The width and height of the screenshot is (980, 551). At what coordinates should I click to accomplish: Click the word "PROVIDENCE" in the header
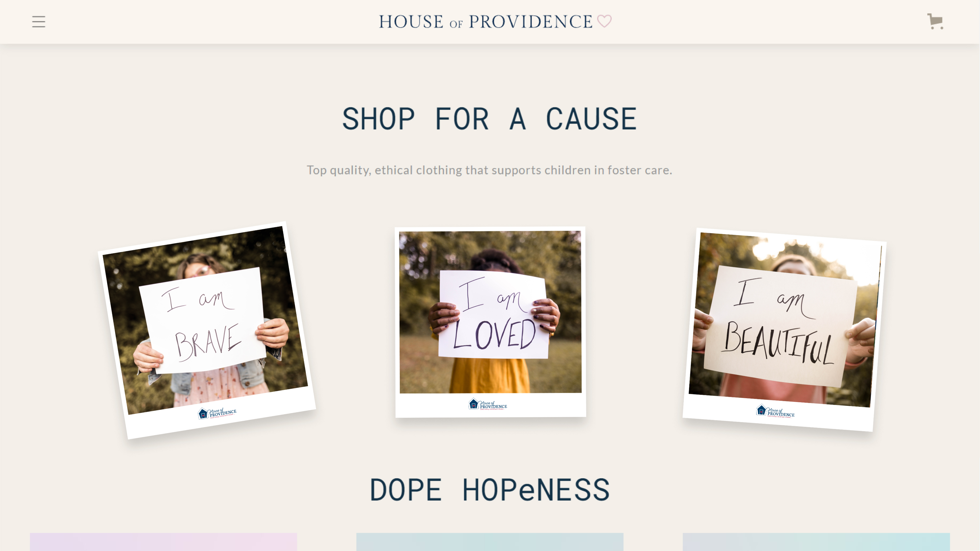tap(530, 22)
